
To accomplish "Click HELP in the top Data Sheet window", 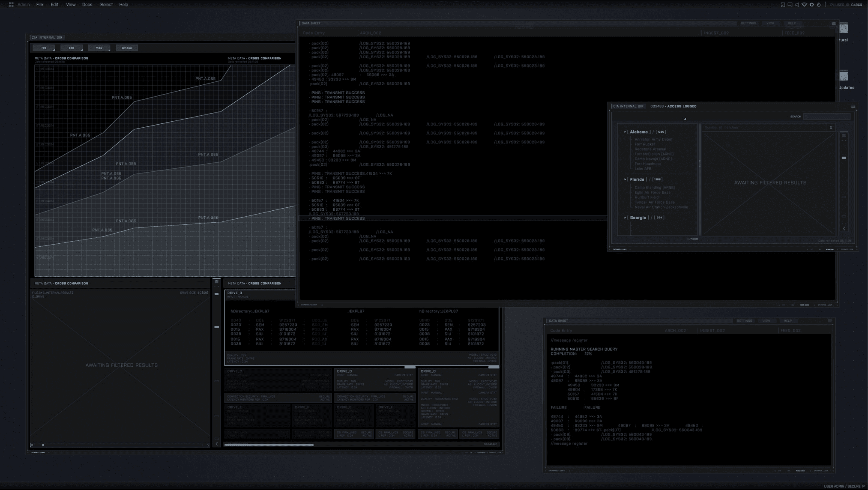I will 791,23.
